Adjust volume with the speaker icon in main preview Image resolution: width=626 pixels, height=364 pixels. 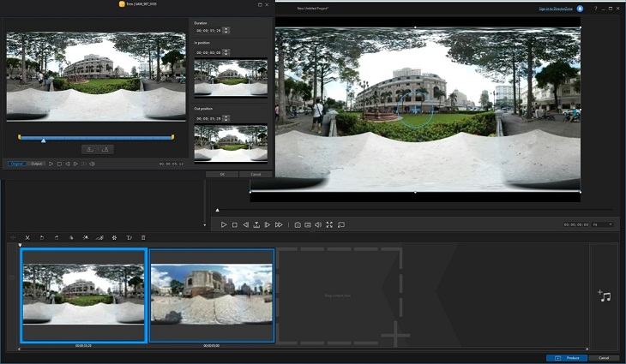[318, 225]
